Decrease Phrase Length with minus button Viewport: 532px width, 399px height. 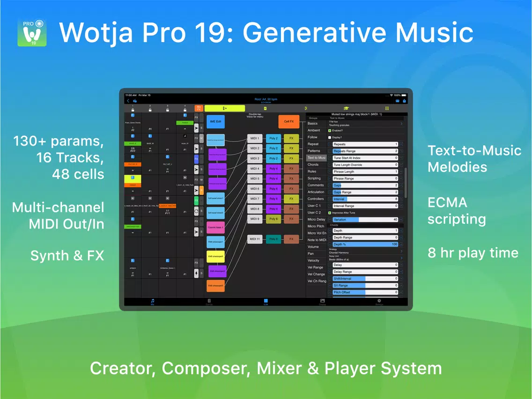pos(329,172)
